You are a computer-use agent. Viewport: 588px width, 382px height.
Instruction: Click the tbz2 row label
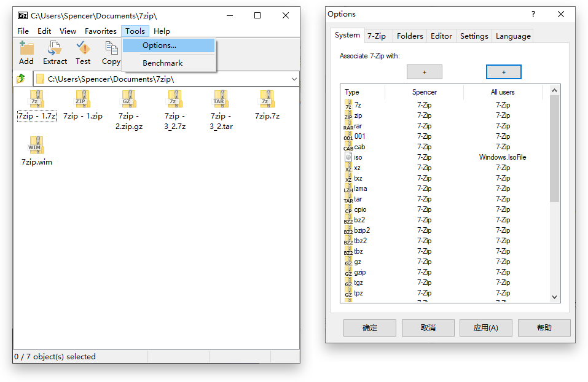point(361,241)
